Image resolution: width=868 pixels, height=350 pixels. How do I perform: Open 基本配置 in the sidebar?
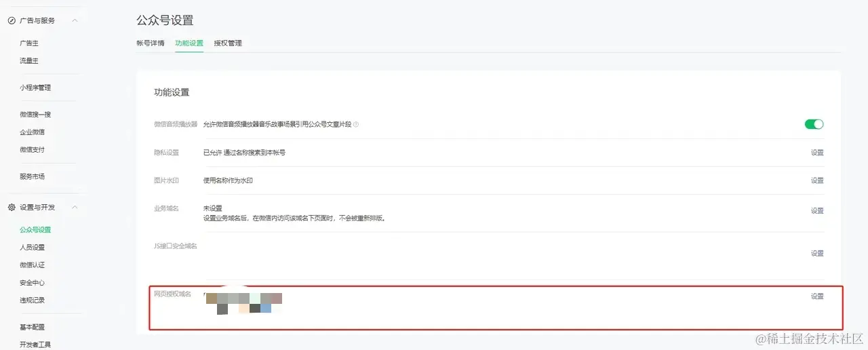tap(32, 328)
